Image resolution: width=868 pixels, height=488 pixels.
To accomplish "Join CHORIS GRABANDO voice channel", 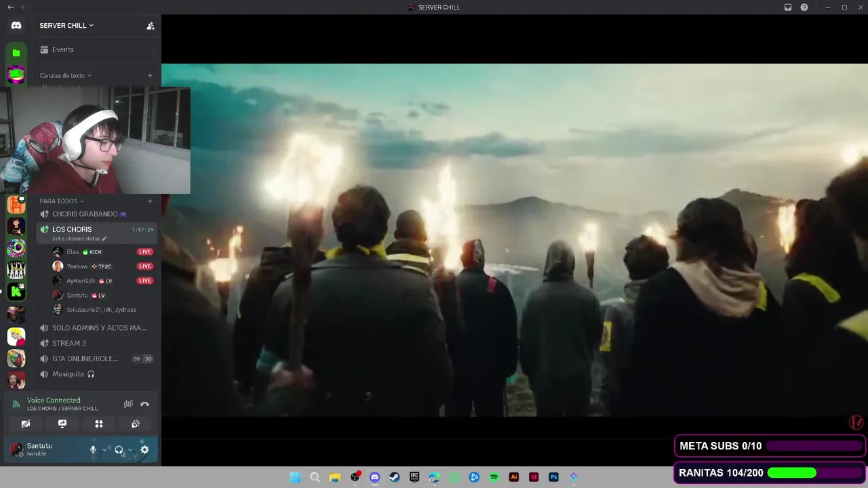I will pyautogui.click(x=96, y=214).
